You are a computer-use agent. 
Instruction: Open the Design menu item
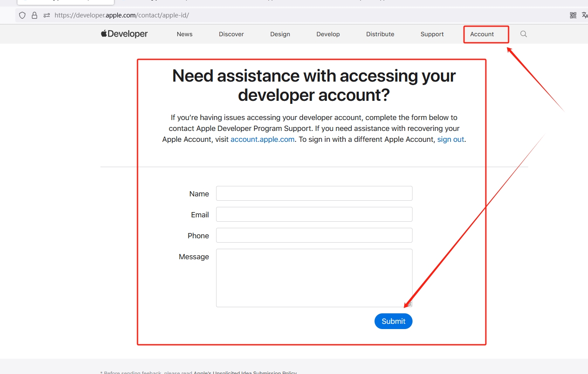[x=280, y=34]
